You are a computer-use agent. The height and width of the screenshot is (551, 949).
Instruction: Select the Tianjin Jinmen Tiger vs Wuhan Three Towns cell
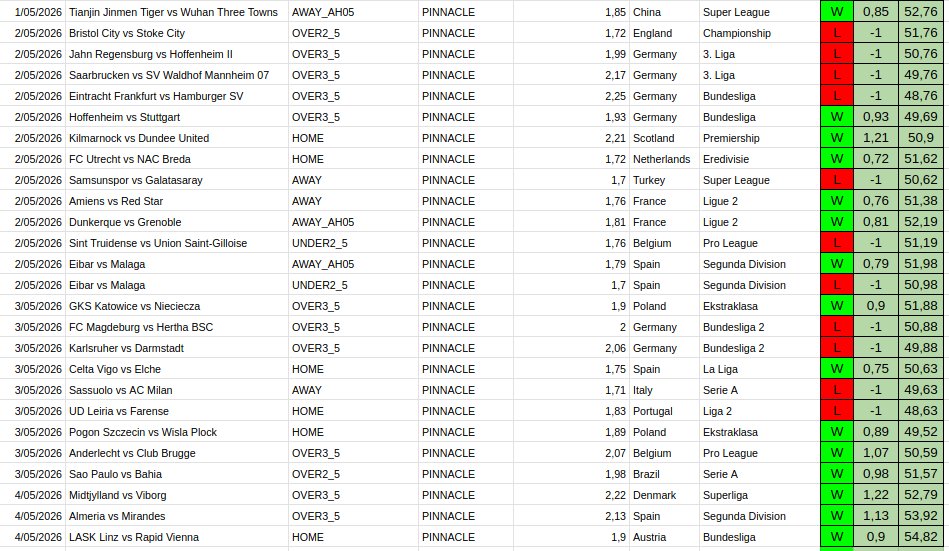pos(177,12)
